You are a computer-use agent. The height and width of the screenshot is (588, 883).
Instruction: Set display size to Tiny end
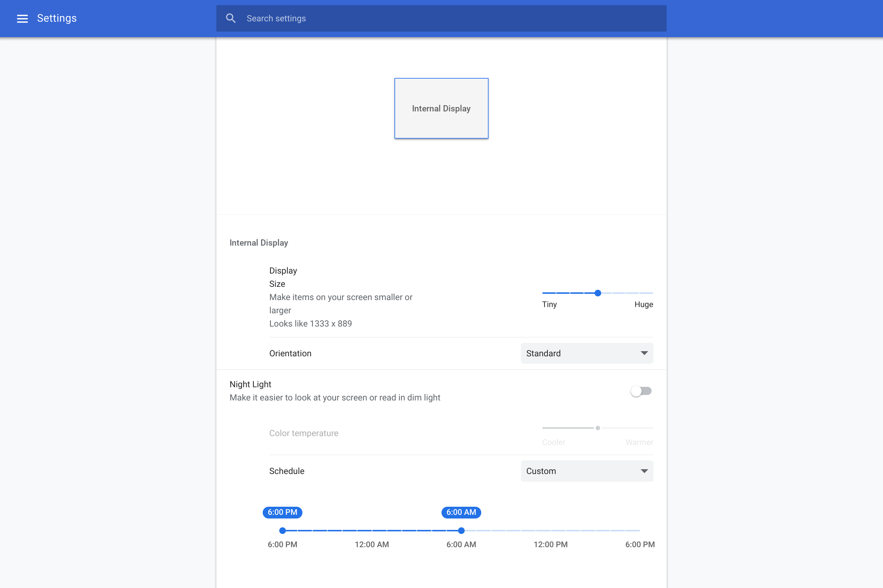[543, 293]
